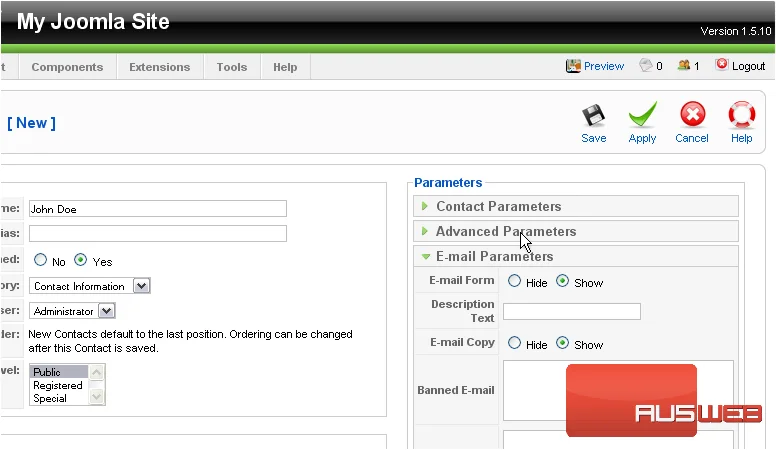Screen dimensions: 776x450
Task: Select Public in access level list
Action: coord(58,372)
